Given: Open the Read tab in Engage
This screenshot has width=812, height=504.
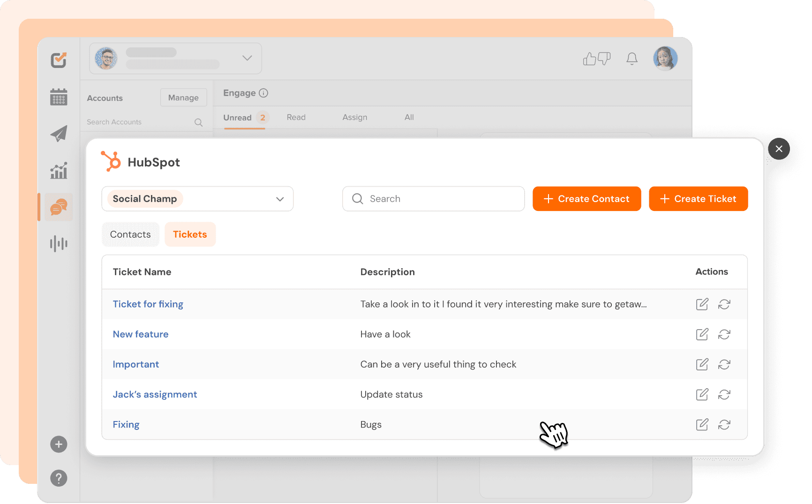Looking at the screenshot, I should [296, 117].
